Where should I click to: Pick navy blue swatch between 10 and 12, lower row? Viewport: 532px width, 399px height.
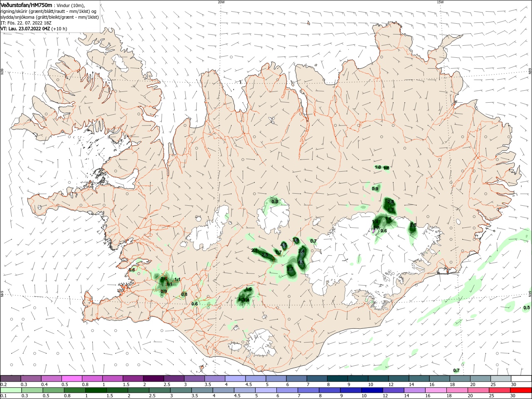(372, 390)
